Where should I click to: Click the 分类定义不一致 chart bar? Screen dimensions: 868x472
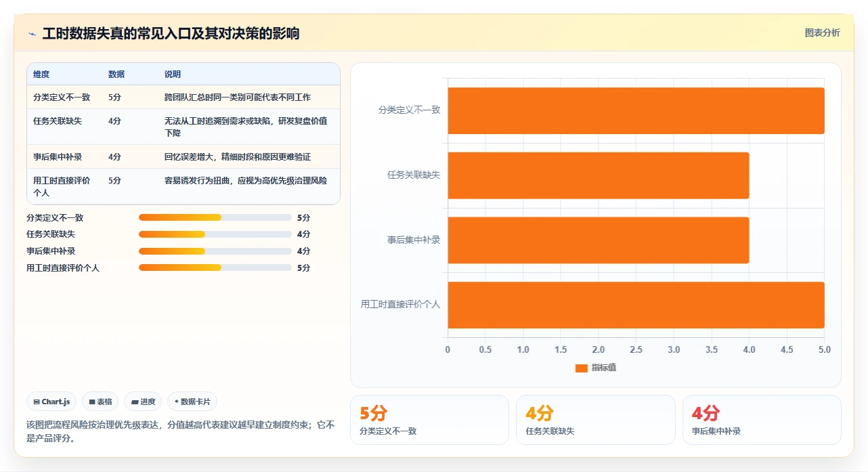(636, 110)
